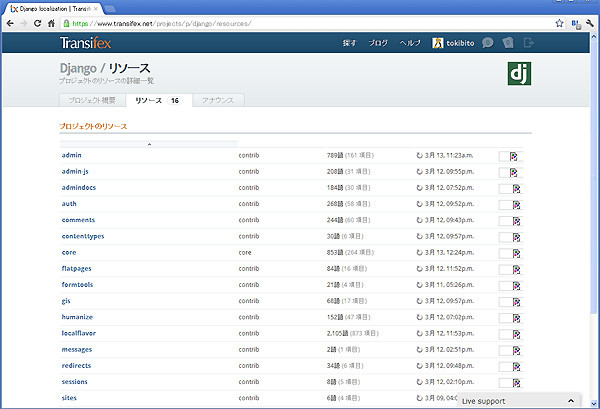Image resolution: width=600 pixels, height=409 pixels.
Task: Click the vertical scrollbar up arrow
Action: pyautogui.click(x=594, y=36)
